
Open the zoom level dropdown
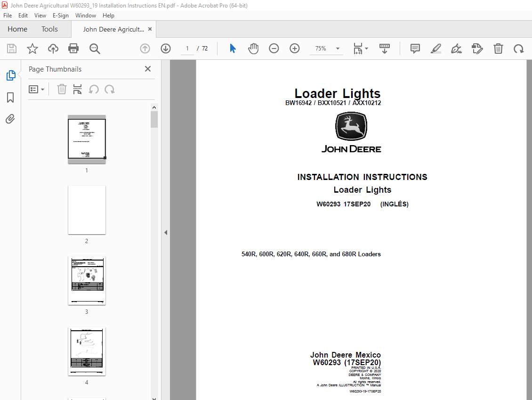coord(338,49)
